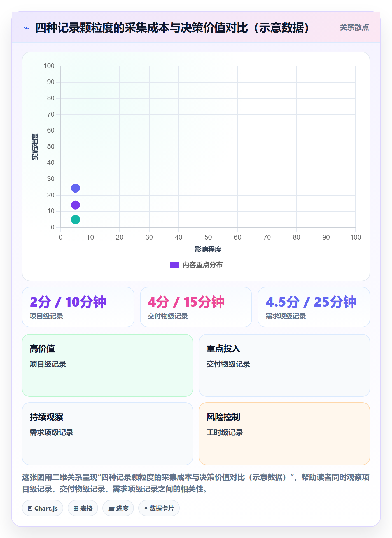Image resolution: width=392 pixels, height=538 pixels.
Task: Click the icon in the 进度 tag
Action: [111, 509]
